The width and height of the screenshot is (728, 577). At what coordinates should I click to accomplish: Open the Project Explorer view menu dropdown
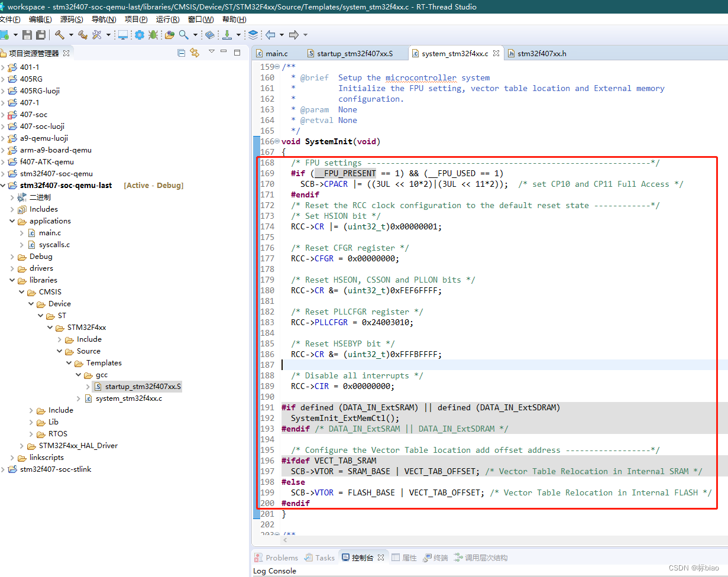pyautogui.click(x=211, y=53)
